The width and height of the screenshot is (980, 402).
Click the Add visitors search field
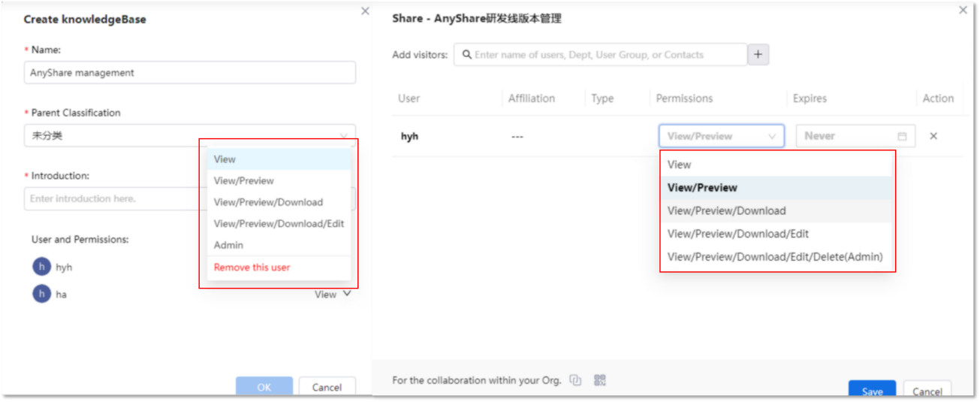(601, 55)
